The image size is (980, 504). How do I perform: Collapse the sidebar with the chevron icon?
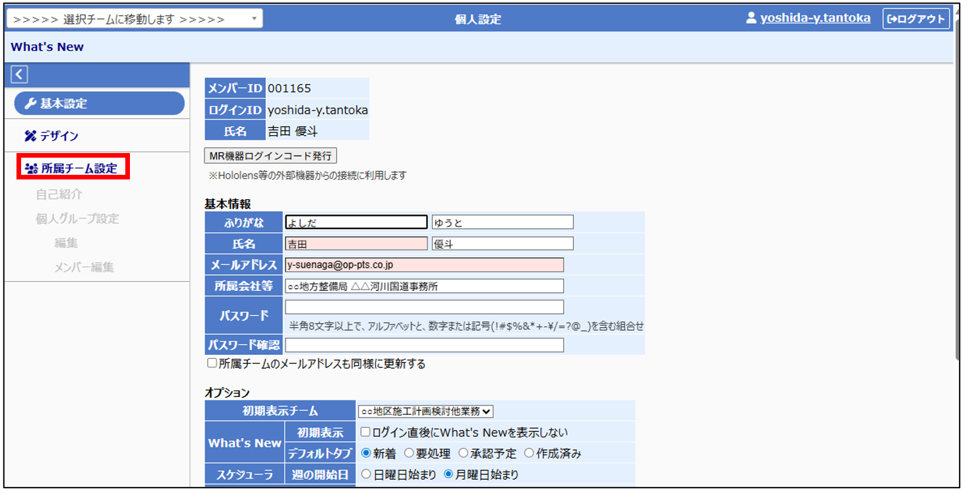19,75
